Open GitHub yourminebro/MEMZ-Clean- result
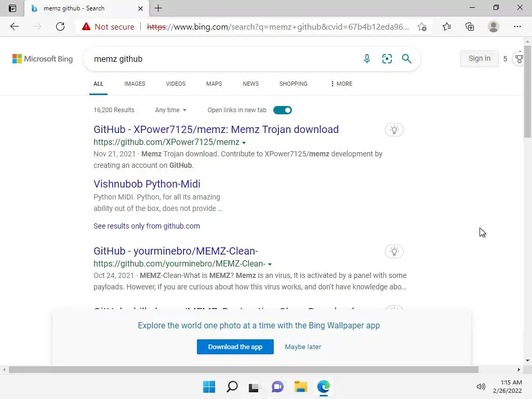Image resolution: width=532 pixels, height=399 pixels. click(x=176, y=251)
